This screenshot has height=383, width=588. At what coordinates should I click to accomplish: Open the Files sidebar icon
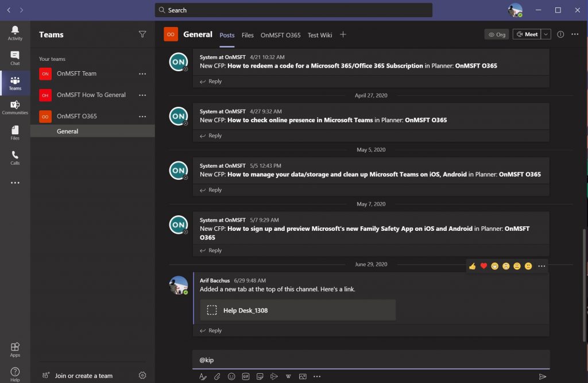tap(15, 133)
